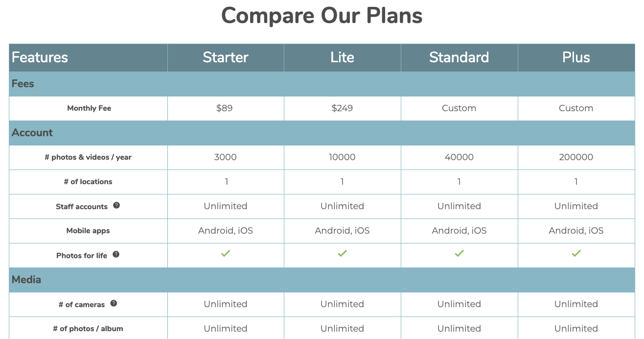644x339 pixels.
Task: Click the Mobile apps row label
Action: tap(88, 231)
